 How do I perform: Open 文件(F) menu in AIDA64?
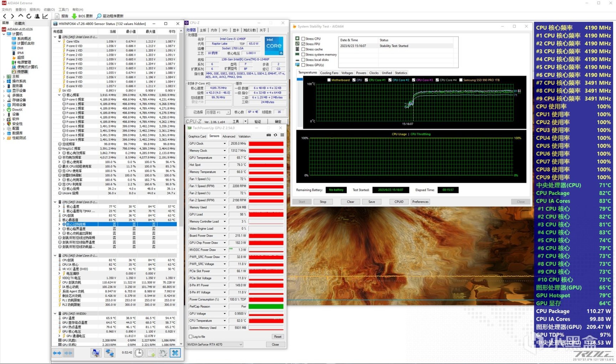click(x=7, y=10)
